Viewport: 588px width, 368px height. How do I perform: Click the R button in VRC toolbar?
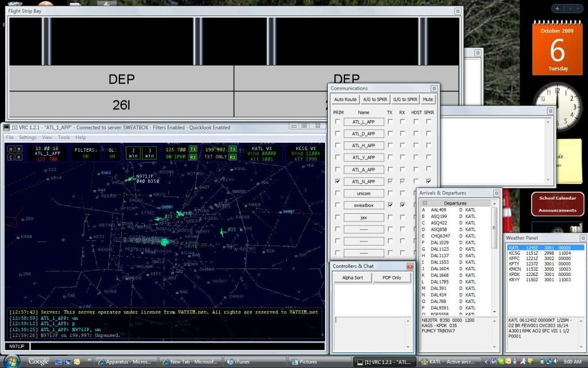(x=19, y=157)
